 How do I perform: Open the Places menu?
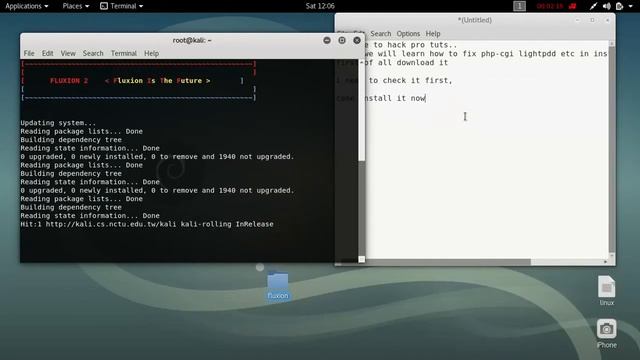(76, 6)
